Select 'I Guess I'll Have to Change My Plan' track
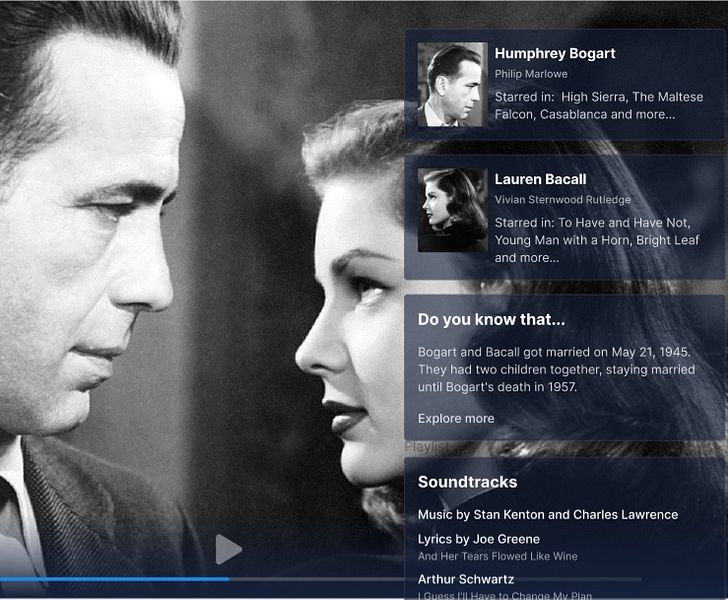The width and height of the screenshot is (728, 600). click(x=505, y=595)
